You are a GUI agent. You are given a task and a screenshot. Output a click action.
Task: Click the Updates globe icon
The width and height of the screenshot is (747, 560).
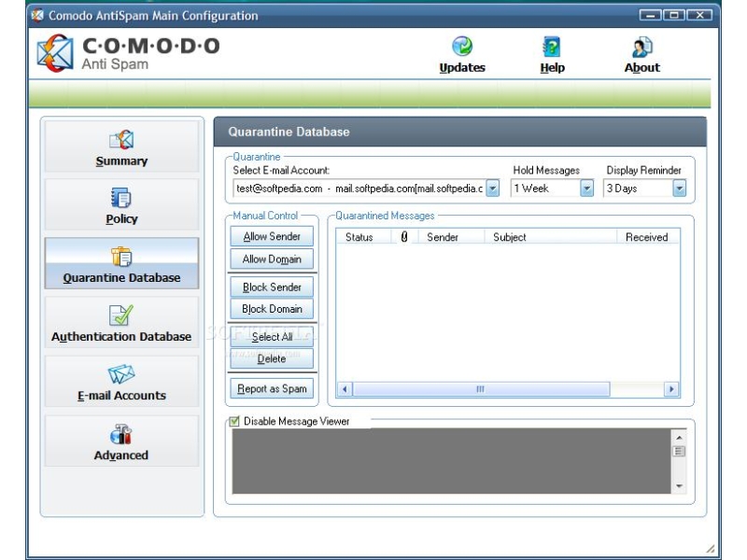[x=462, y=46]
